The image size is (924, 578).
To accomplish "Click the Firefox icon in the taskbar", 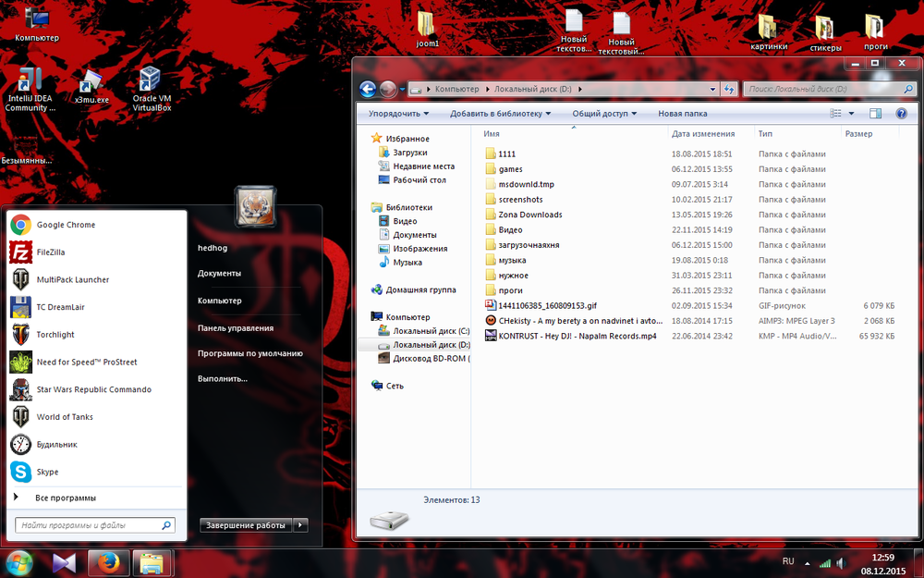I will (108, 561).
